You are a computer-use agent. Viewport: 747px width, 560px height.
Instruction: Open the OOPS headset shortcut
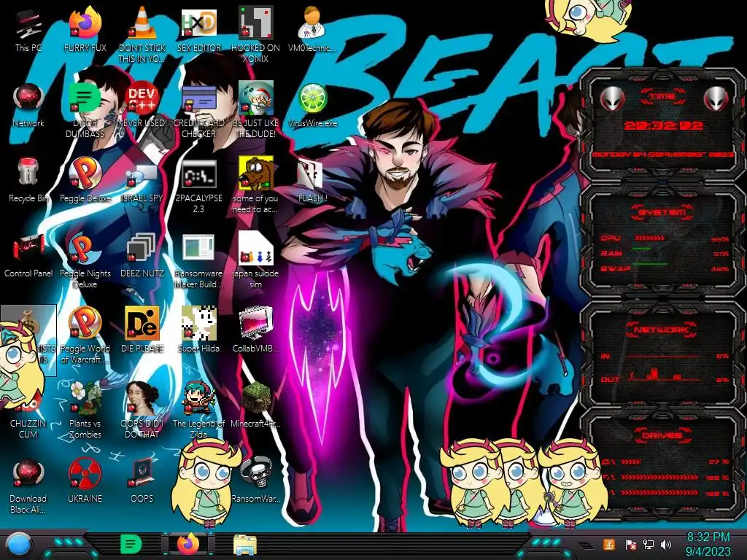tap(142, 481)
